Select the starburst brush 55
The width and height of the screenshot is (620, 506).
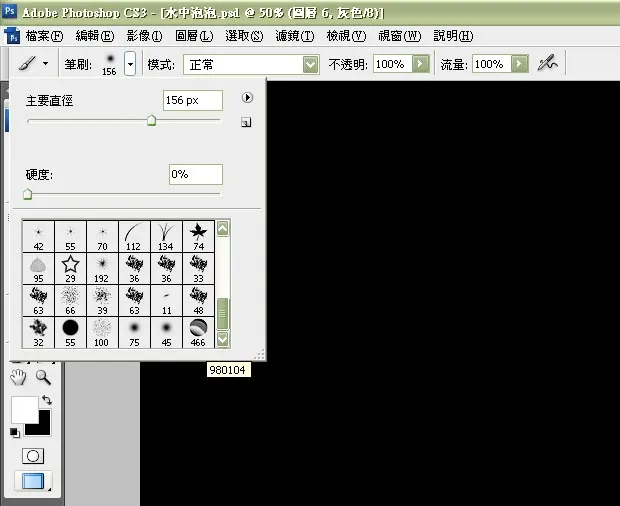point(70,236)
